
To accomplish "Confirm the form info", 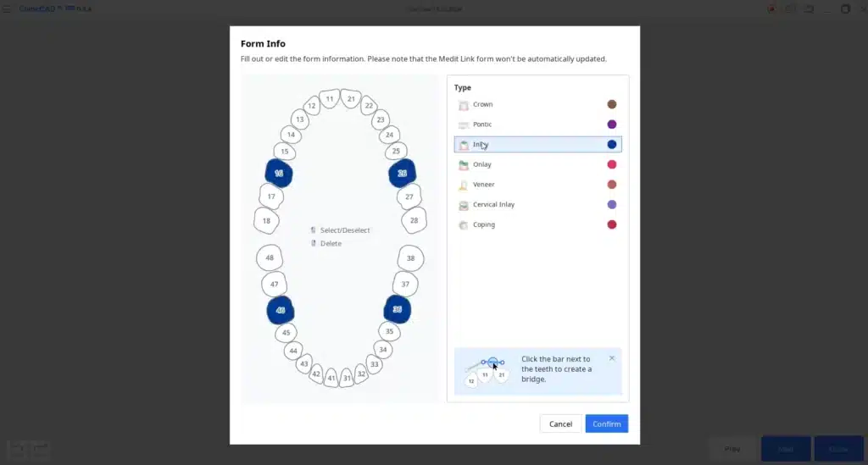I will pos(607,424).
